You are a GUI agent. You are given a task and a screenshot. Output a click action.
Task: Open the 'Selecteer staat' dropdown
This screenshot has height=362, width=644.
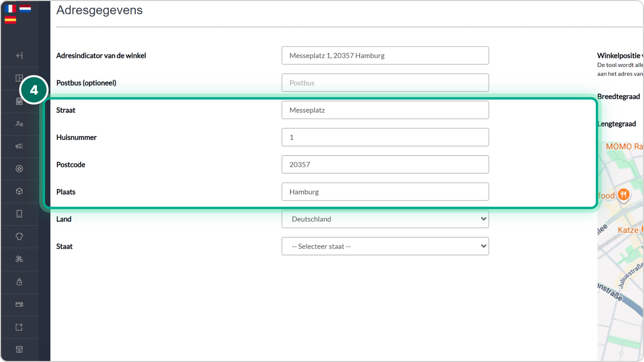[385, 246]
